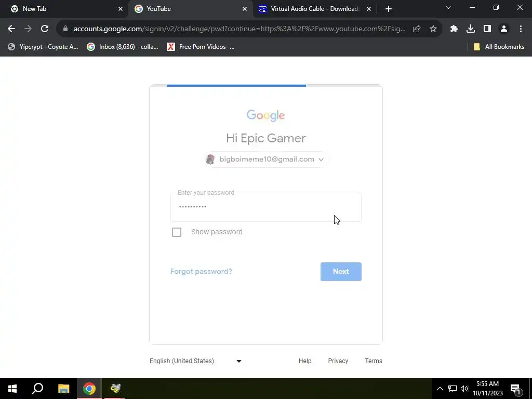
Task: Click the bee application taskbar icon
Action: [x=115, y=389]
